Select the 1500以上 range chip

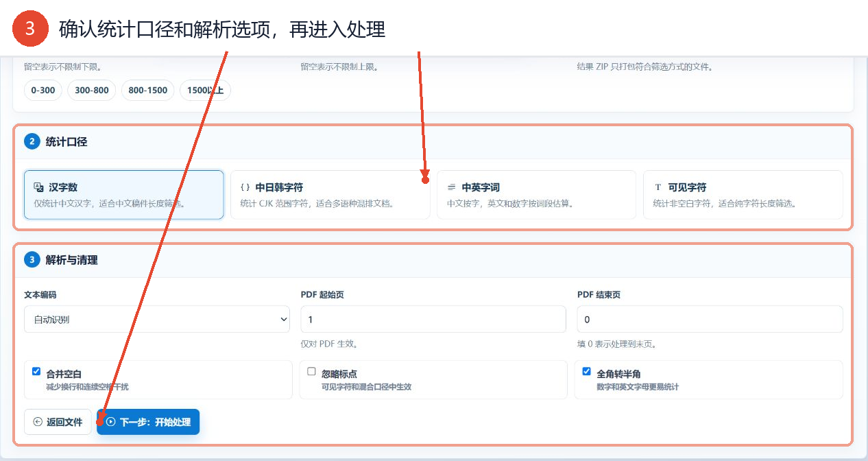205,90
